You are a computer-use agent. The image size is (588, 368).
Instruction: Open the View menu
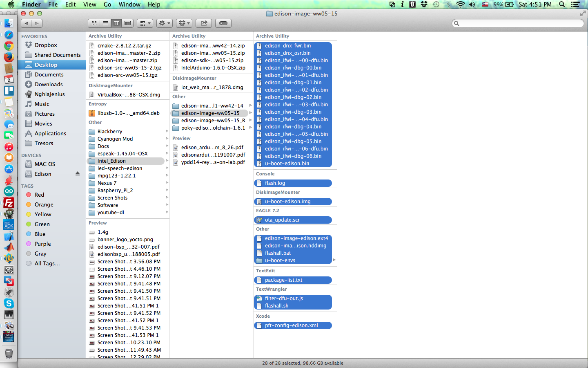point(89,4)
